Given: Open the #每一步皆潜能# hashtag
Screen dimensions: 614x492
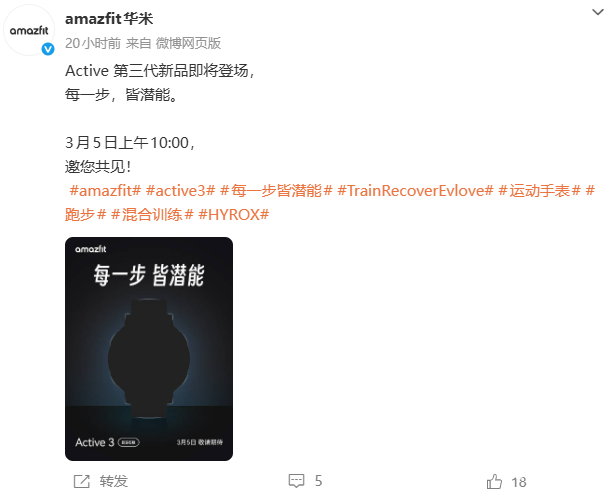Looking at the screenshot, I should [x=276, y=191].
